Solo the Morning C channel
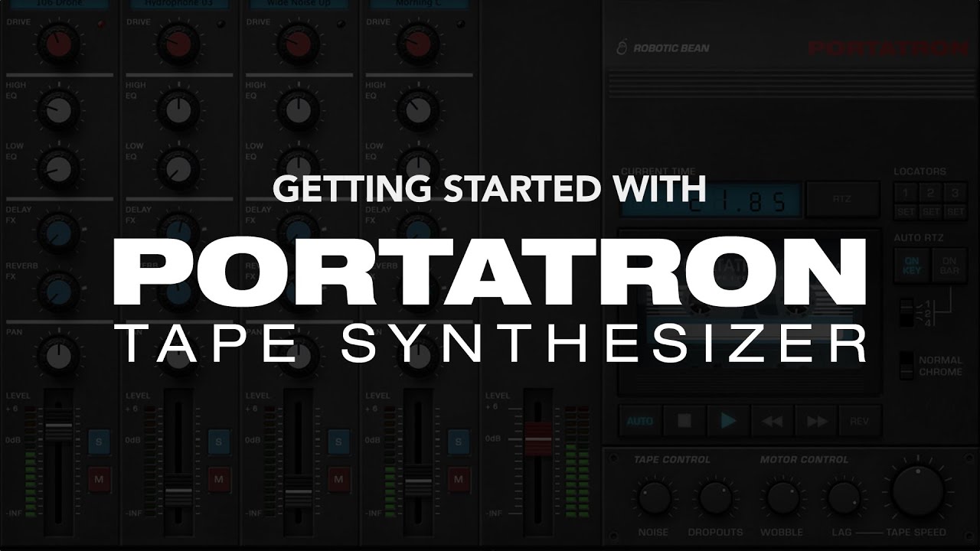Screen dimensions: 980x551 click(x=459, y=441)
